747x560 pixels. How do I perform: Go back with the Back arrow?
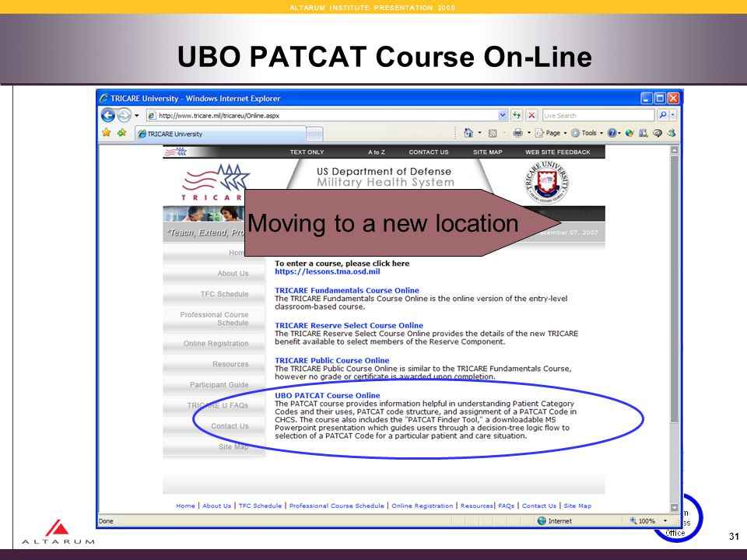pos(108,115)
